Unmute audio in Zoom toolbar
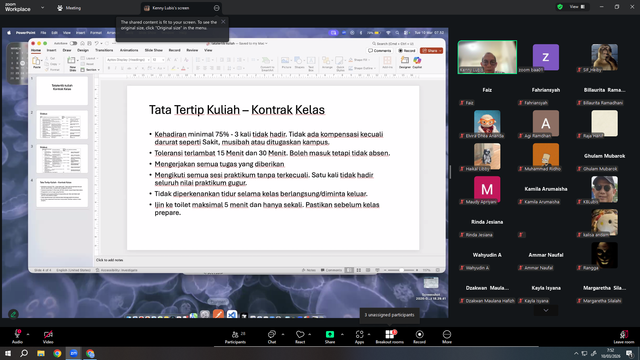The width and height of the screenshot is (640, 360). click(17, 336)
